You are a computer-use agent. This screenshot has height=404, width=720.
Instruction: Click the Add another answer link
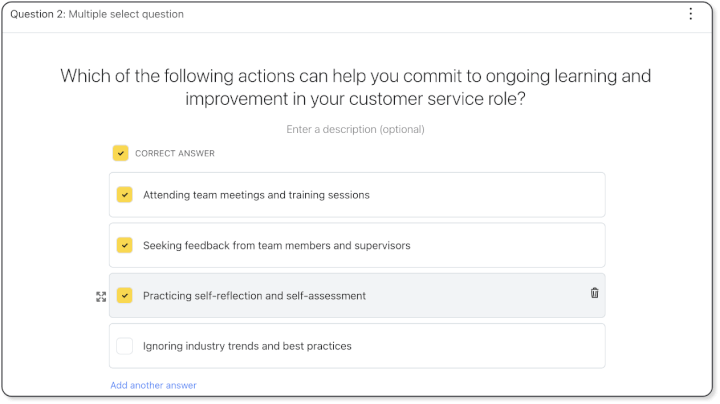[x=153, y=385]
